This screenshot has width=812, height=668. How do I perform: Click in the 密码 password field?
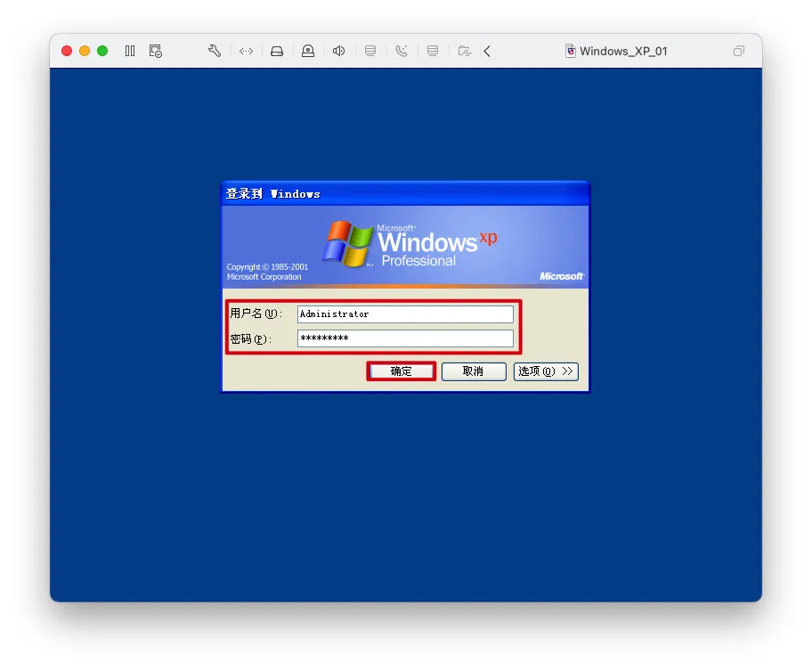coord(405,338)
